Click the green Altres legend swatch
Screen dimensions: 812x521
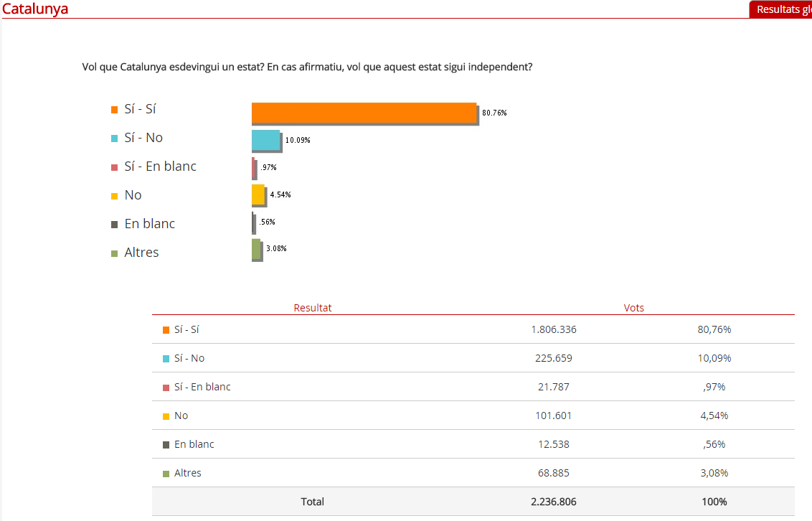coord(114,253)
